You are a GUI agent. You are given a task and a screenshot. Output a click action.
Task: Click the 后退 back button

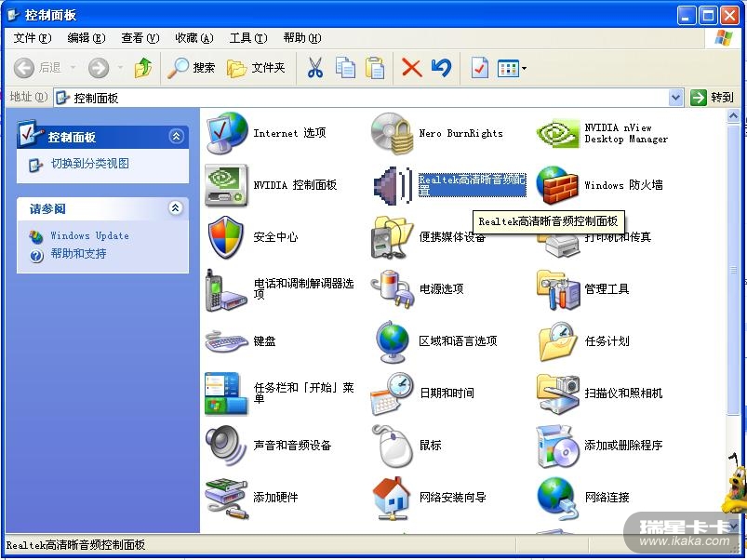tap(38, 68)
